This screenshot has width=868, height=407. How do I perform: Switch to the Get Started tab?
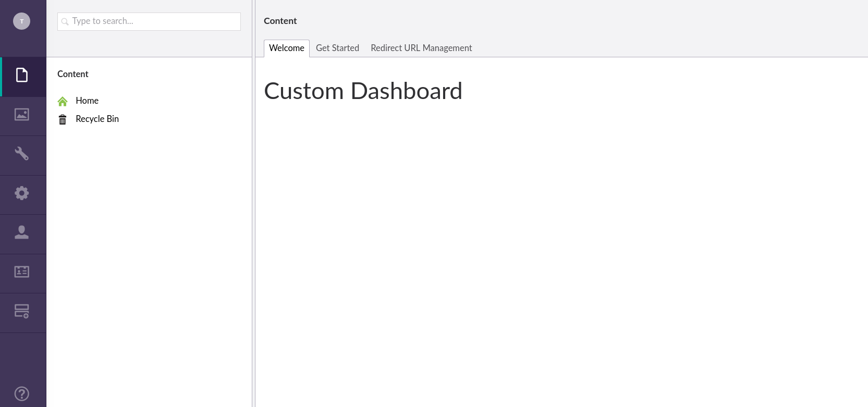(337, 48)
